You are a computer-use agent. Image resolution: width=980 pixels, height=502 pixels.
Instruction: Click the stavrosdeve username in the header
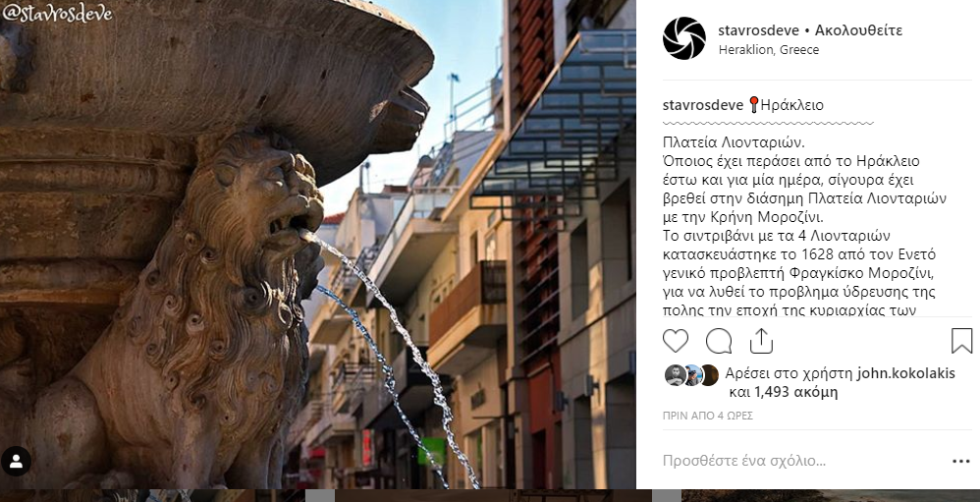click(x=758, y=30)
